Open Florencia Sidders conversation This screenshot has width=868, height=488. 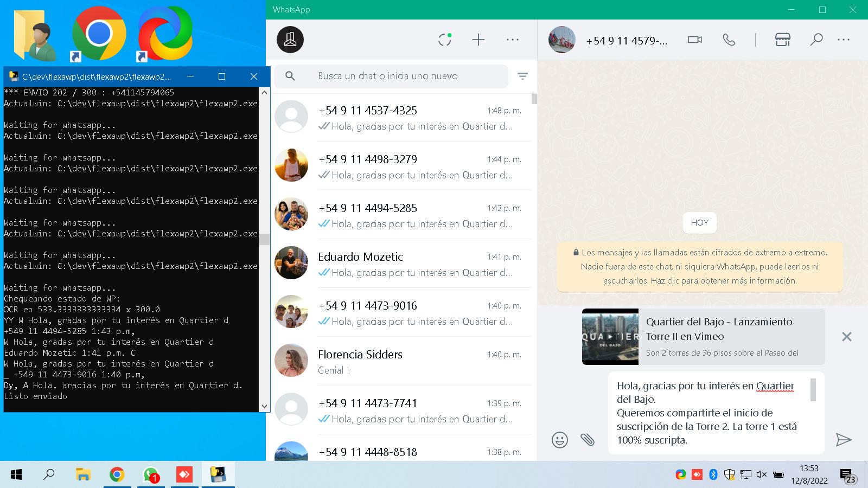pyautogui.click(x=401, y=362)
